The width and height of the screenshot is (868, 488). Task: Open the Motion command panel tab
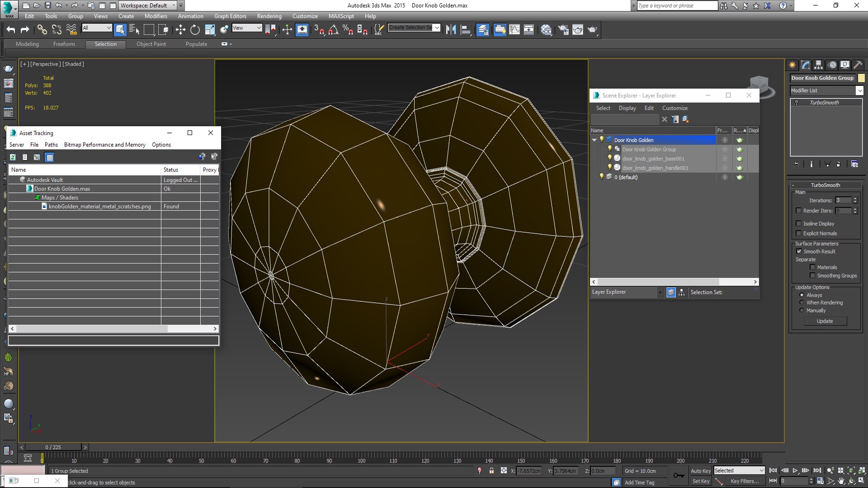[832, 65]
